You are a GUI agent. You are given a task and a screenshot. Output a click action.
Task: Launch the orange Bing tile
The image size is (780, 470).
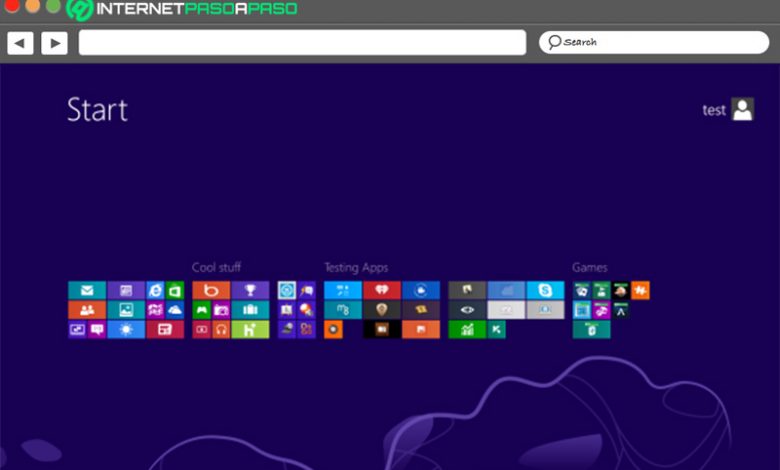[x=211, y=290]
